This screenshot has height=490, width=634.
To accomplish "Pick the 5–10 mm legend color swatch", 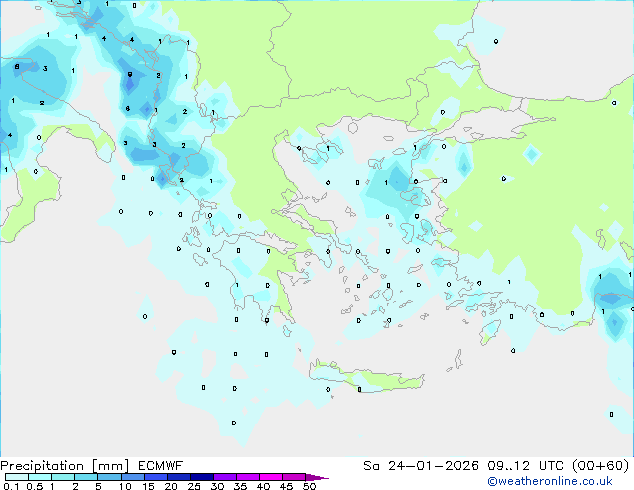I will [x=109, y=477].
